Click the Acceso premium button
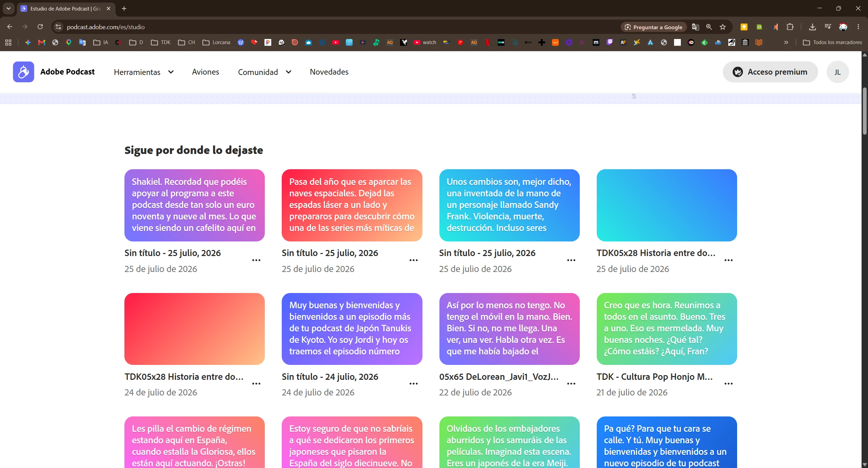 [x=770, y=72]
